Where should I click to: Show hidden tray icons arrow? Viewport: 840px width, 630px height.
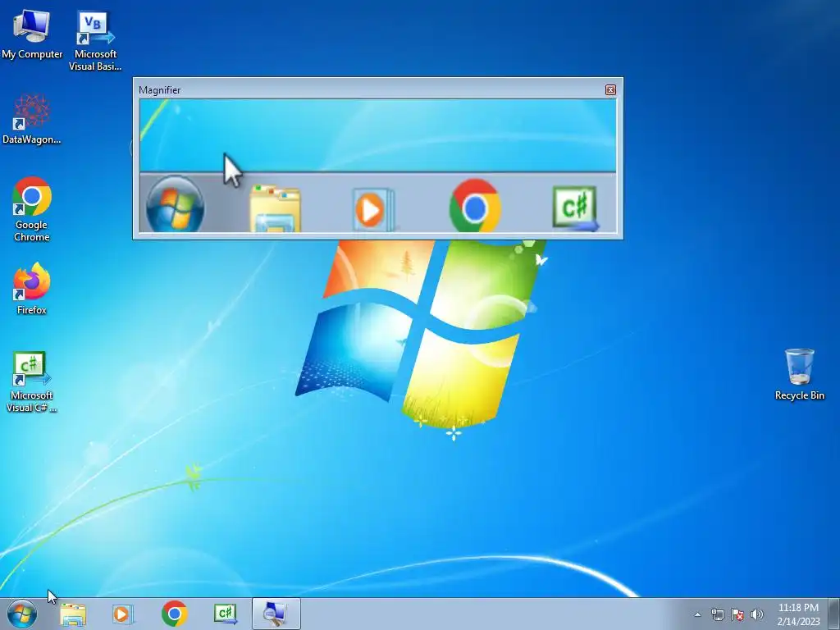(697, 614)
